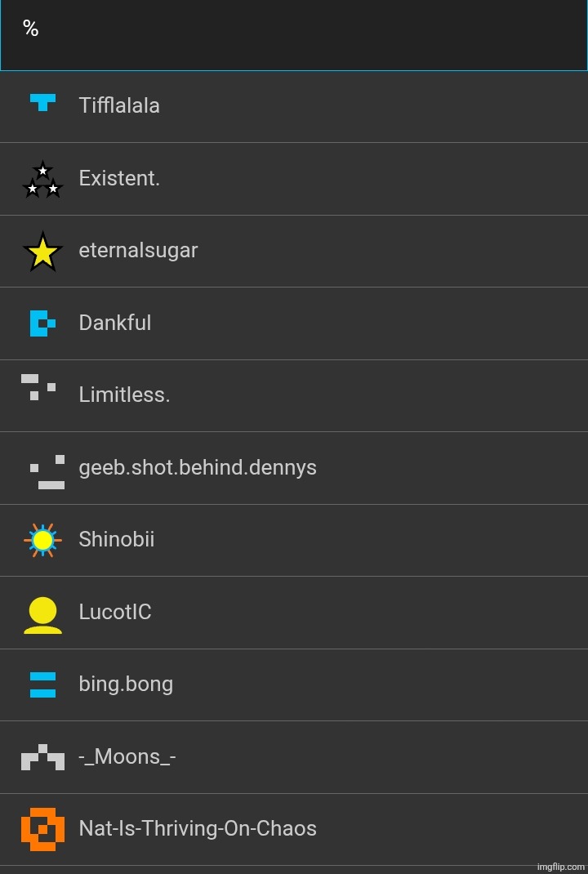Click the imgflip.com watermark link
588x874 pixels.
point(561,867)
